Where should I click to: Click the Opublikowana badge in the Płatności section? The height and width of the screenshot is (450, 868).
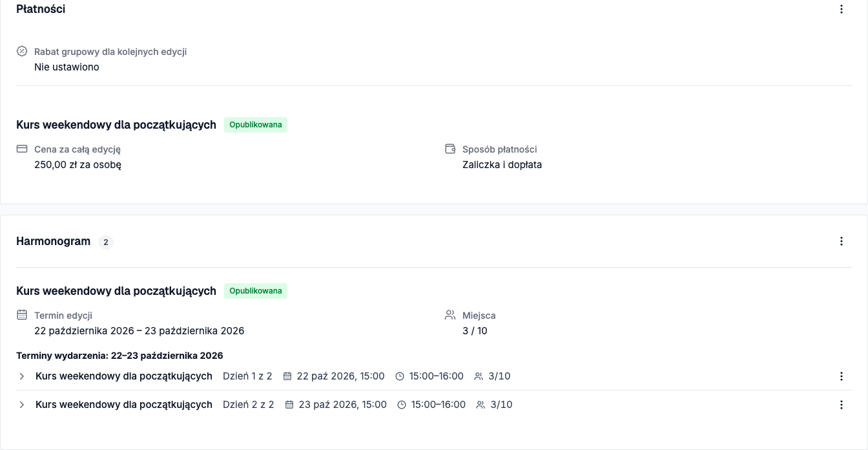pos(256,125)
